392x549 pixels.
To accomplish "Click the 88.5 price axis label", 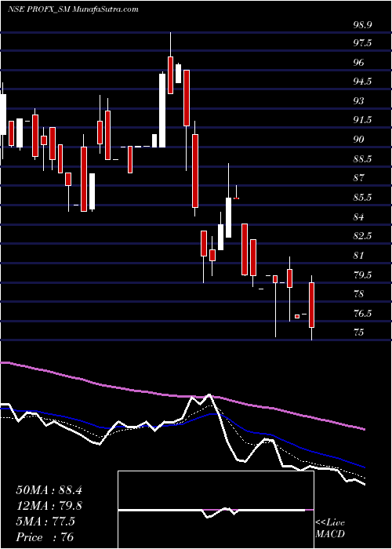I will 362,159.
